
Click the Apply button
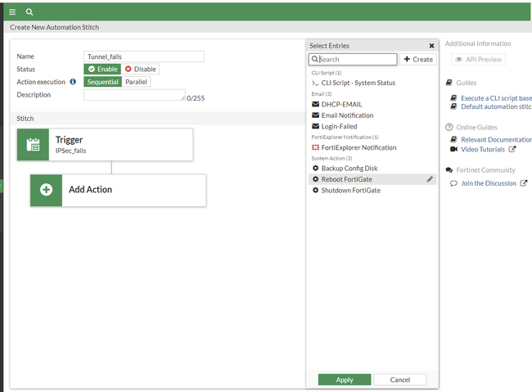[x=345, y=380]
